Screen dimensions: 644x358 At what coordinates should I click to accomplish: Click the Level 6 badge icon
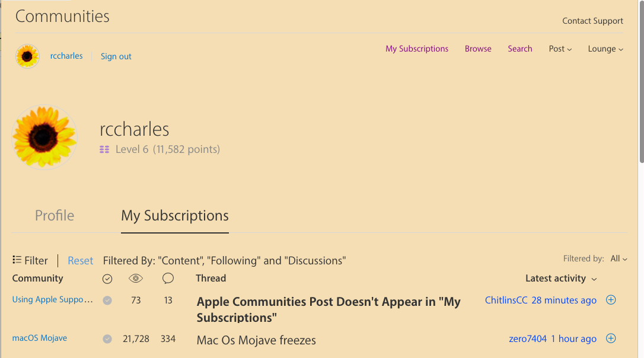point(104,149)
